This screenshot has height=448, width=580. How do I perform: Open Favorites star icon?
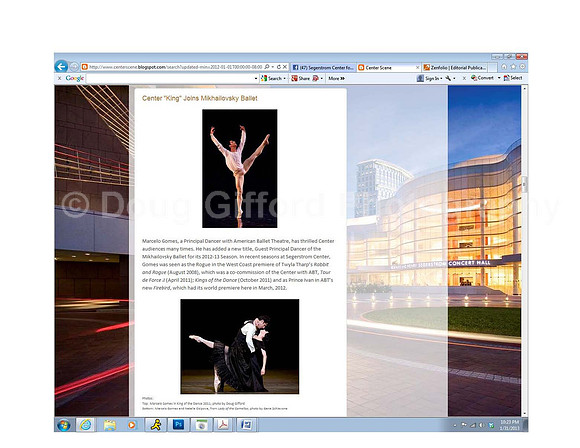(x=513, y=67)
